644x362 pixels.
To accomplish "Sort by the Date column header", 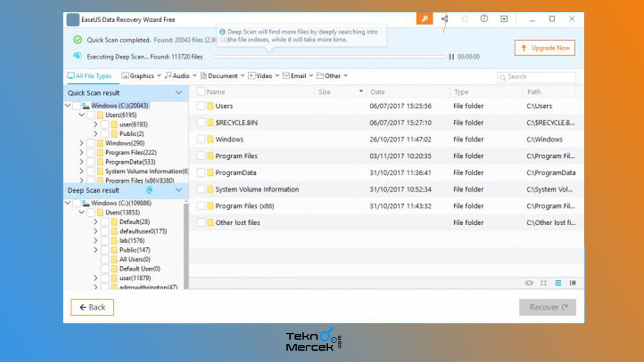I will click(x=377, y=92).
